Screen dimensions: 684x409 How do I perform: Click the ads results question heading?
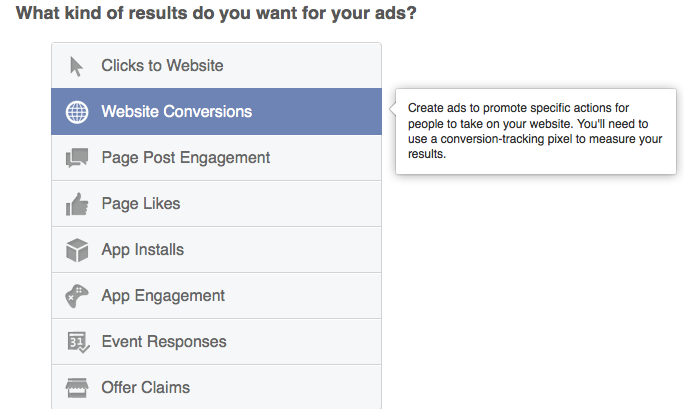tap(216, 13)
